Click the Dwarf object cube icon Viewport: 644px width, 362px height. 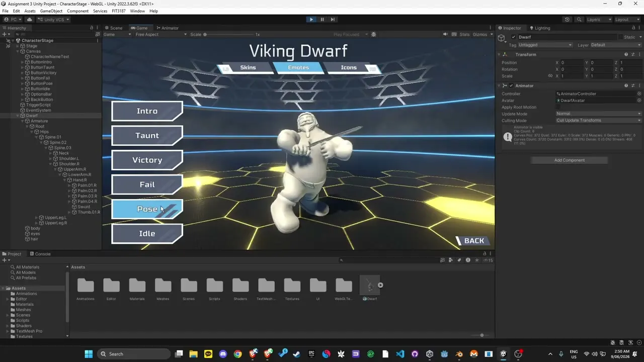pyautogui.click(x=502, y=38)
